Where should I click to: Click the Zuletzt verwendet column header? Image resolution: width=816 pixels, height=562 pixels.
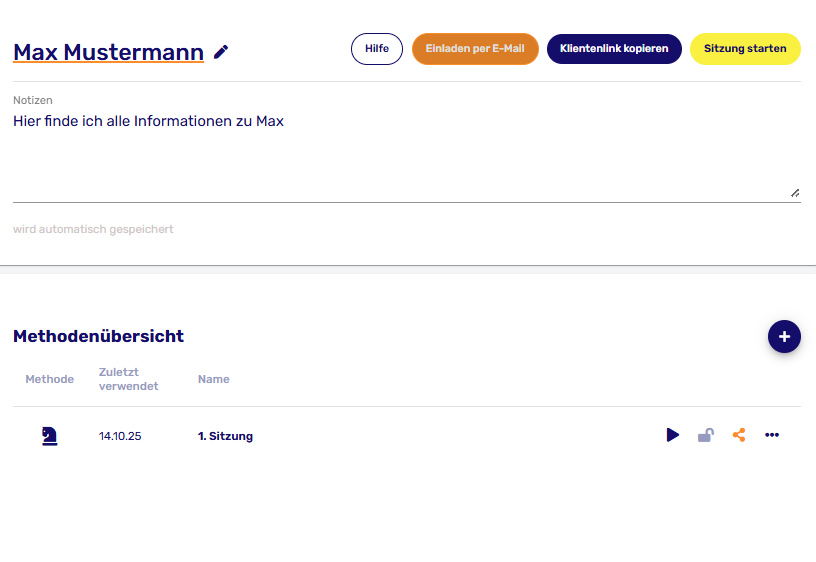128,379
